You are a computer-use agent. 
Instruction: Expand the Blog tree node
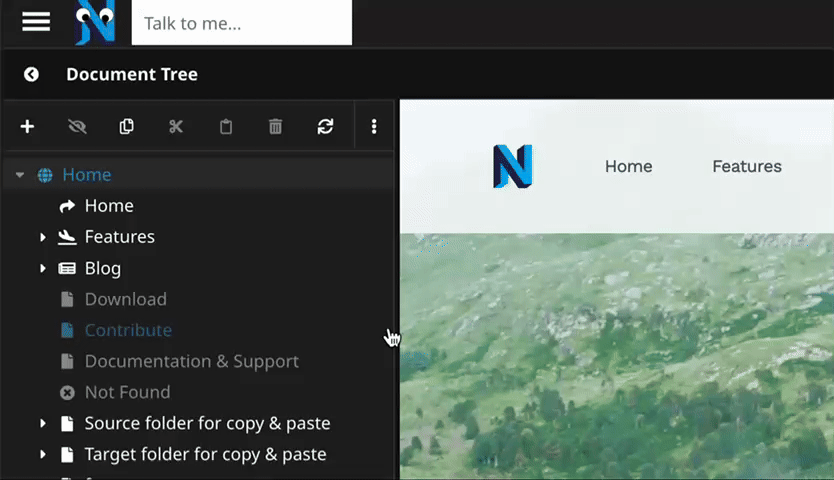coord(43,268)
